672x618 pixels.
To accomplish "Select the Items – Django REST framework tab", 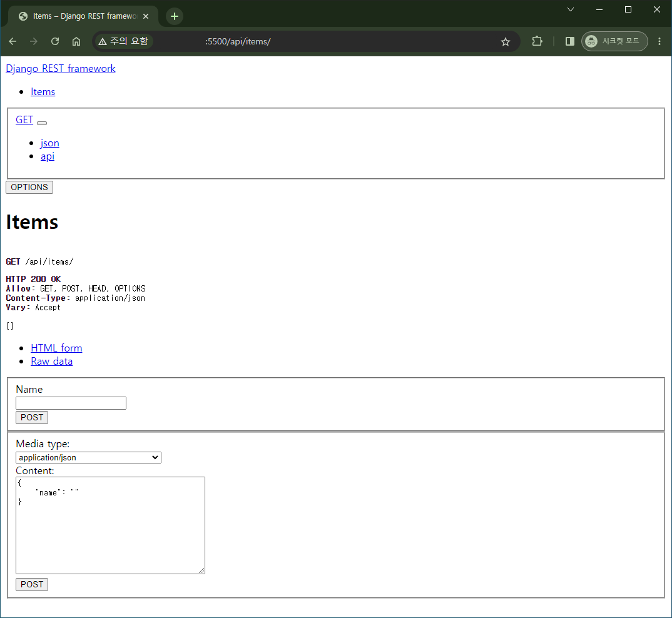I will (x=84, y=16).
